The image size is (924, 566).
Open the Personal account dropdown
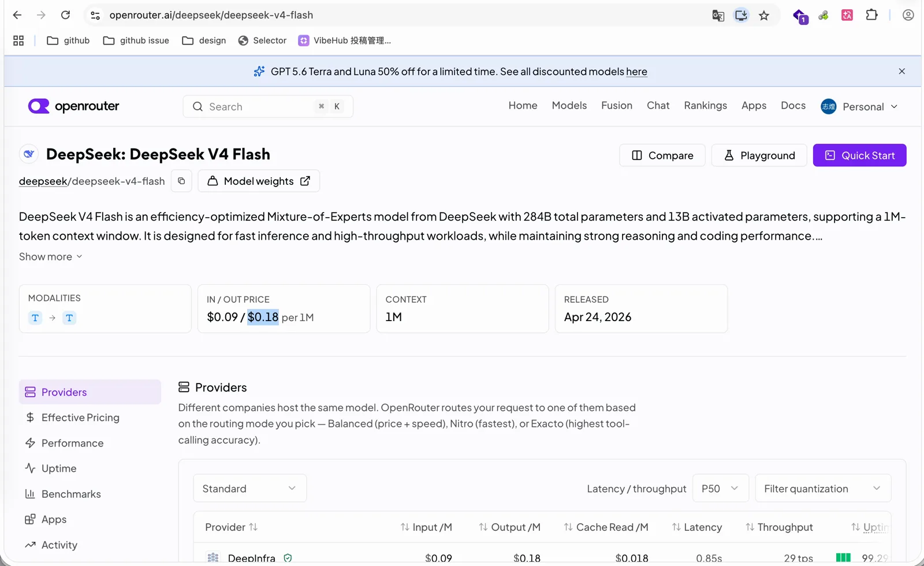tap(859, 106)
